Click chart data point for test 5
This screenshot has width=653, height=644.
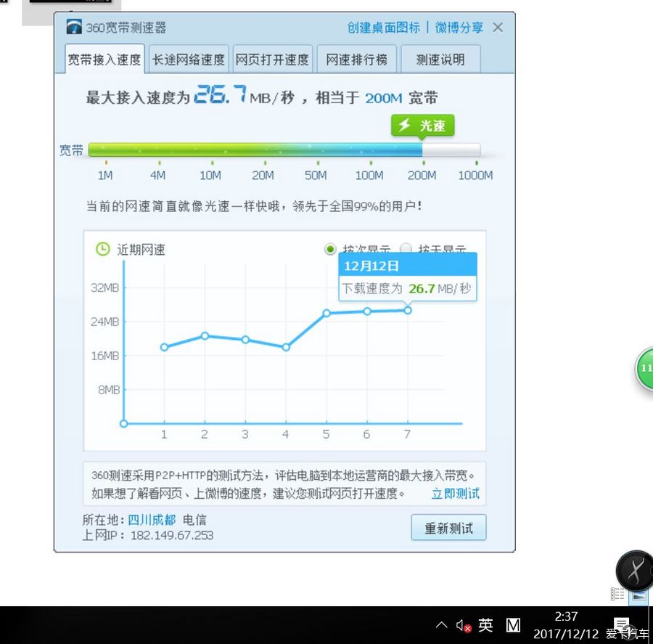click(326, 313)
